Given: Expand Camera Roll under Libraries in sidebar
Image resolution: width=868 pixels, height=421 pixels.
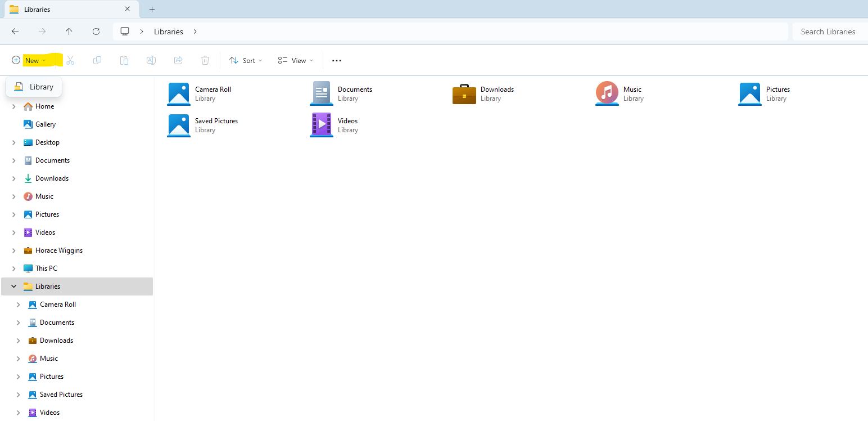Looking at the screenshot, I should click(x=19, y=304).
